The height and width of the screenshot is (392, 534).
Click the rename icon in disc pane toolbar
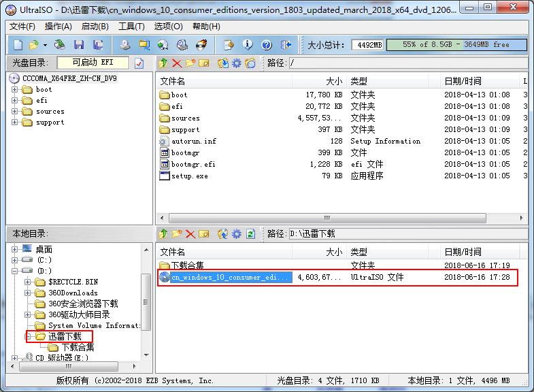[x=204, y=63]
